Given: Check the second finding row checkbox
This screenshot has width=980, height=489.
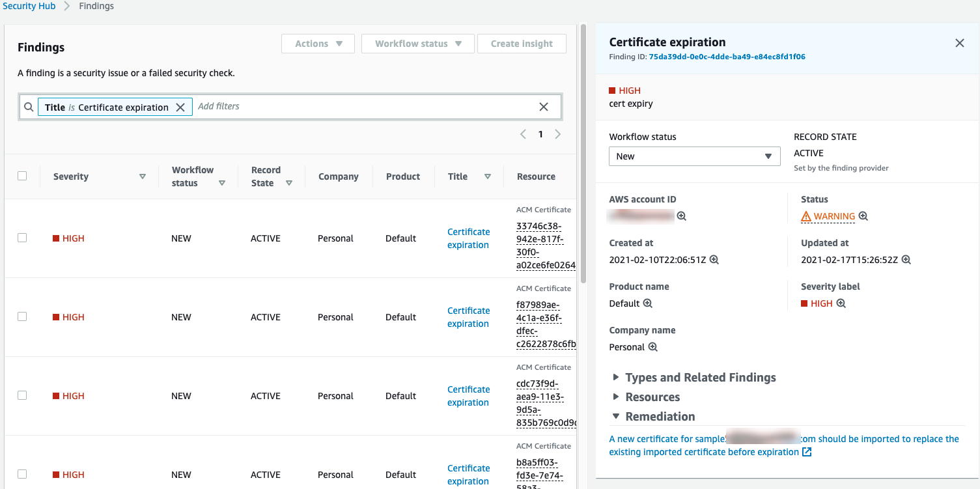Looking at the screenshot, I should coord(22,316).
